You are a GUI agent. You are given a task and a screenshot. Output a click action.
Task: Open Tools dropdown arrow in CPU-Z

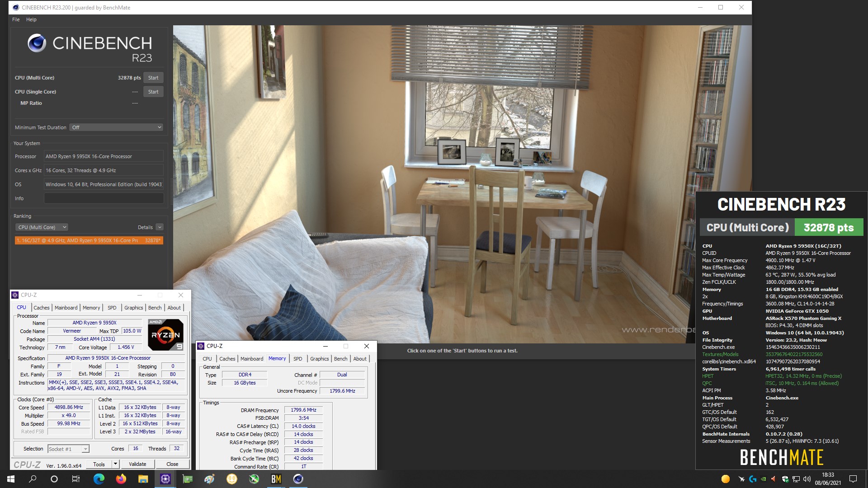pyautogui.click(x=115, y=464)
